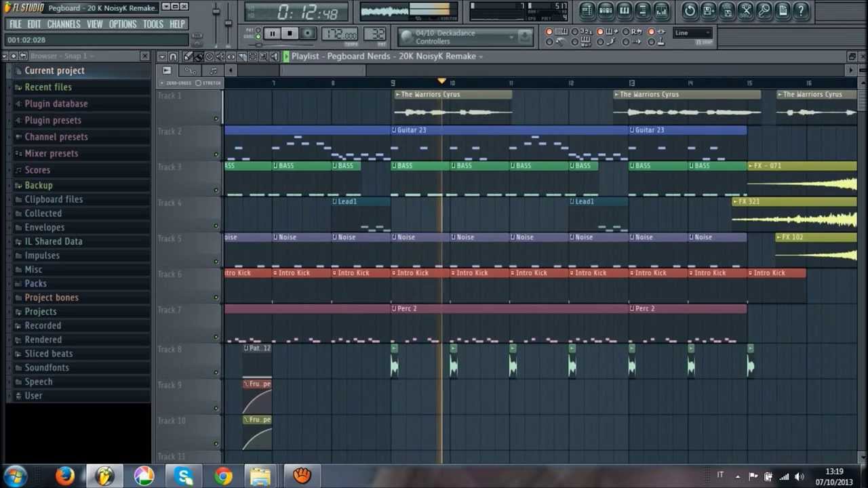The height and width of the screenshot is (488, 868).
Task: Click the Stop transport button
Action: coord(290,33)
